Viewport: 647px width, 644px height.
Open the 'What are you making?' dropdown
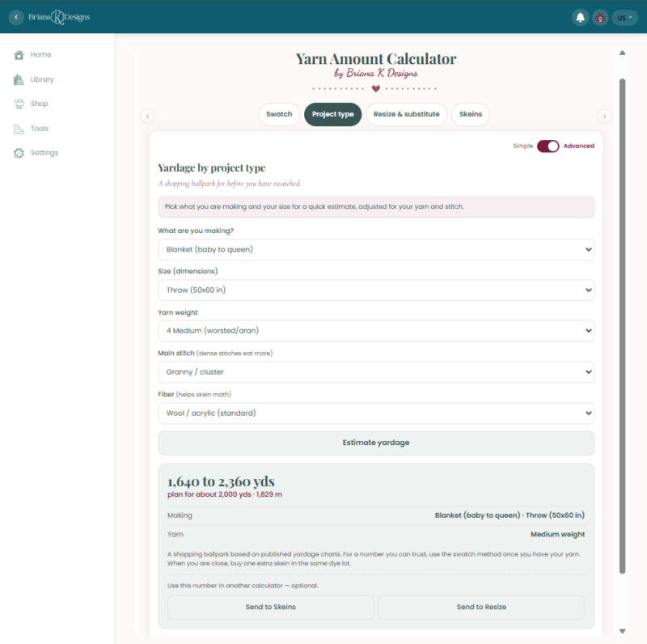pos(376,250)
